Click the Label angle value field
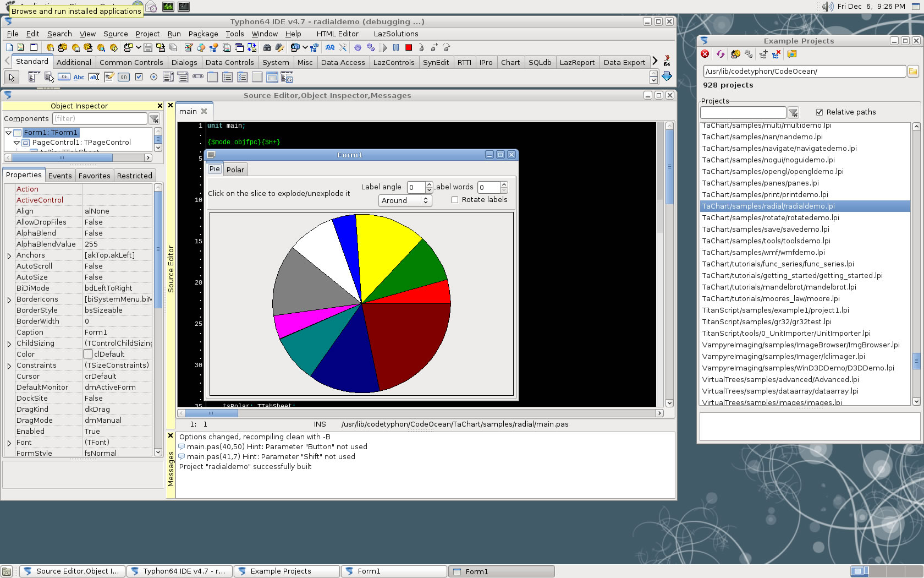This screenshot has height=578, width=924. (x=416, y=187)
